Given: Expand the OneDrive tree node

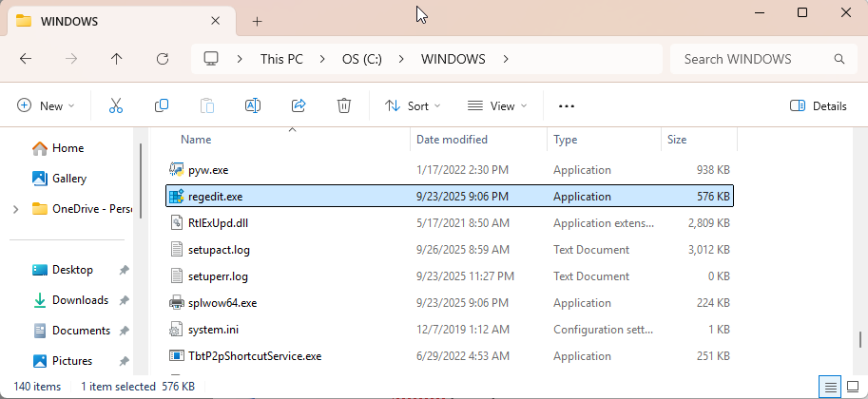Looking at the screenshot, I should pos(11,209).
